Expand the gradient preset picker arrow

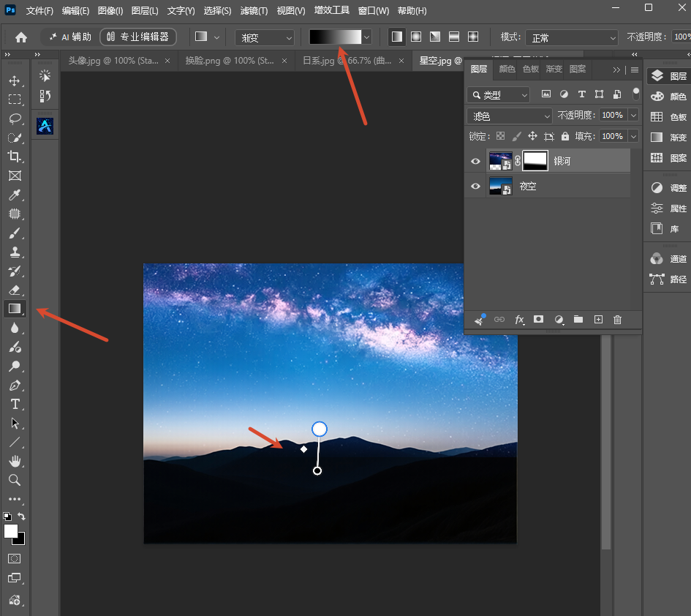click(366, 37)
